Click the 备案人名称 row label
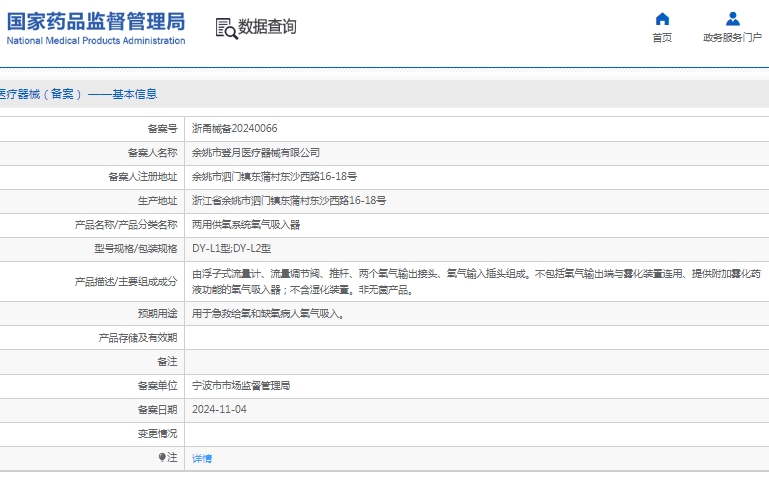The image size is (769, 480). coord(153,153)
